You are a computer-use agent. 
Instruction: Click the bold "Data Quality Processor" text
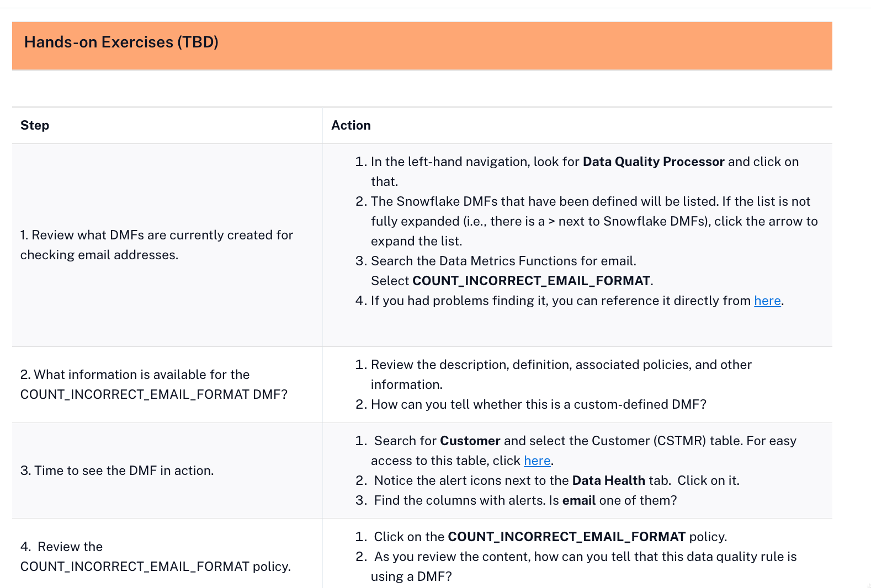tap(654, 162)
